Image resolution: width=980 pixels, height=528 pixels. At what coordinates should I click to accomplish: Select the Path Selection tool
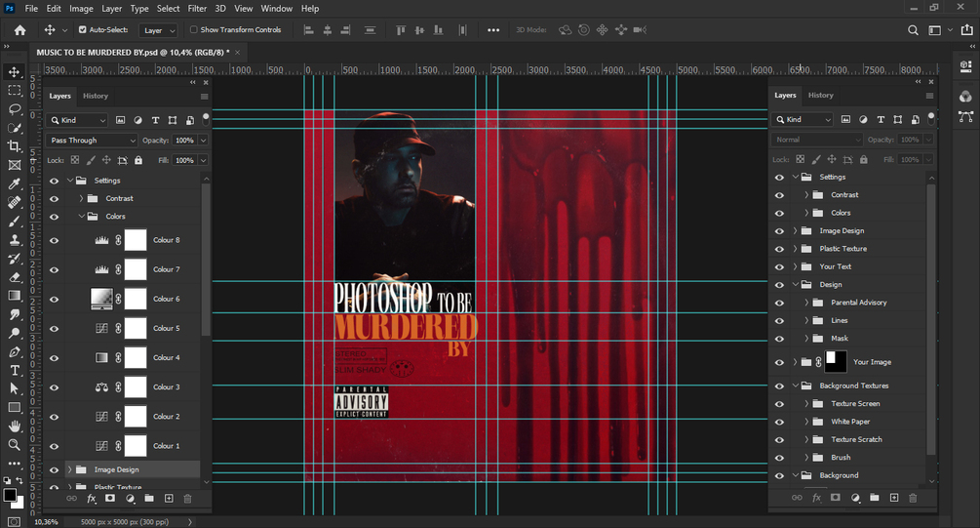coord(14,389)
